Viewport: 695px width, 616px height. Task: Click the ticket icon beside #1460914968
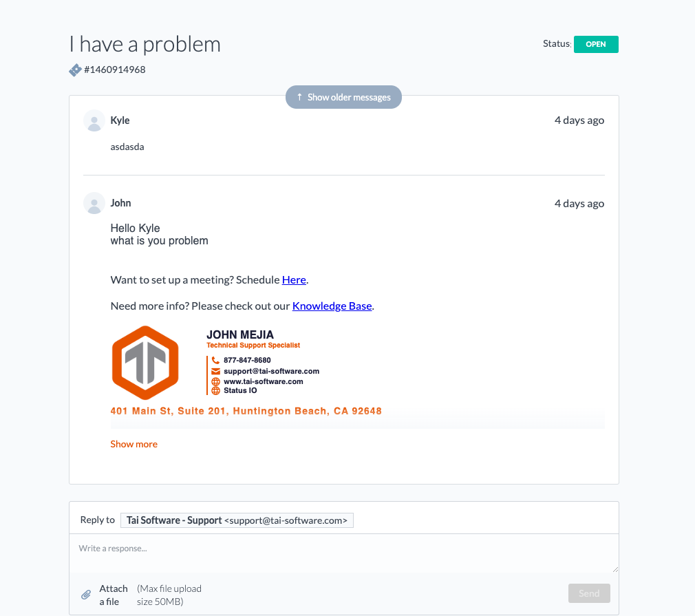coord(76,70)
